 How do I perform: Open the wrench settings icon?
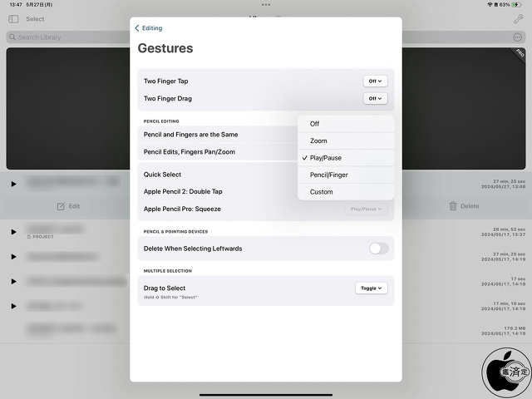point(518,19)
